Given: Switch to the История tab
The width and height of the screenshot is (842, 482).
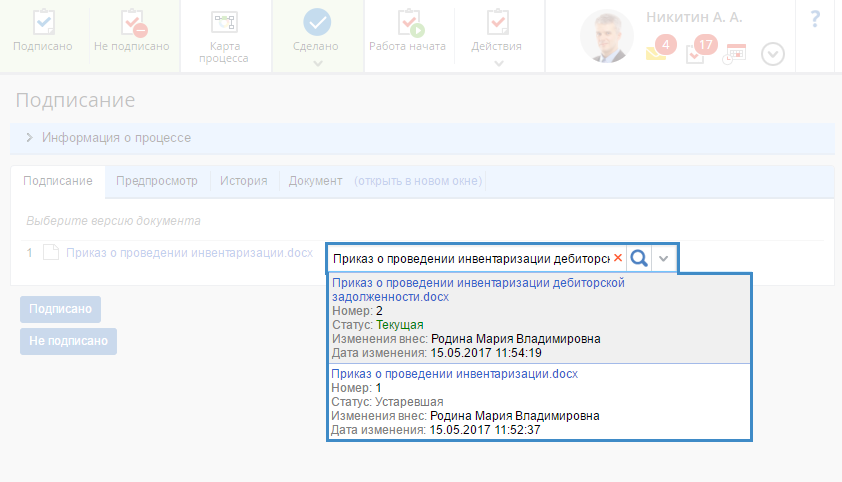Looking at the screenshot, I should point(244,181).
